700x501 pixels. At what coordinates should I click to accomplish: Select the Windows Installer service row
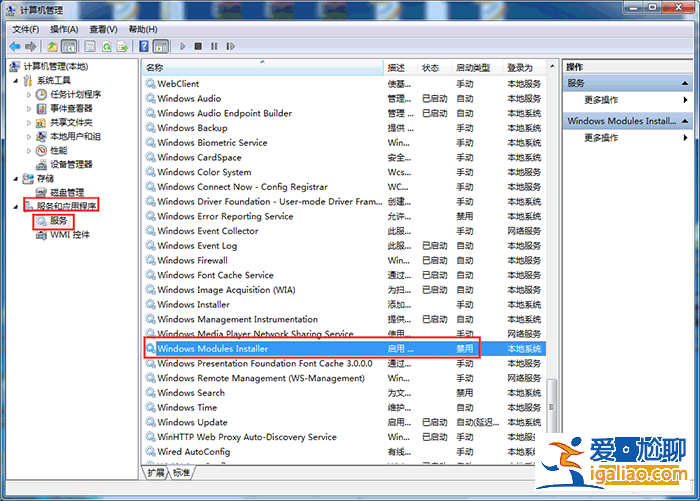coord(345,305)
